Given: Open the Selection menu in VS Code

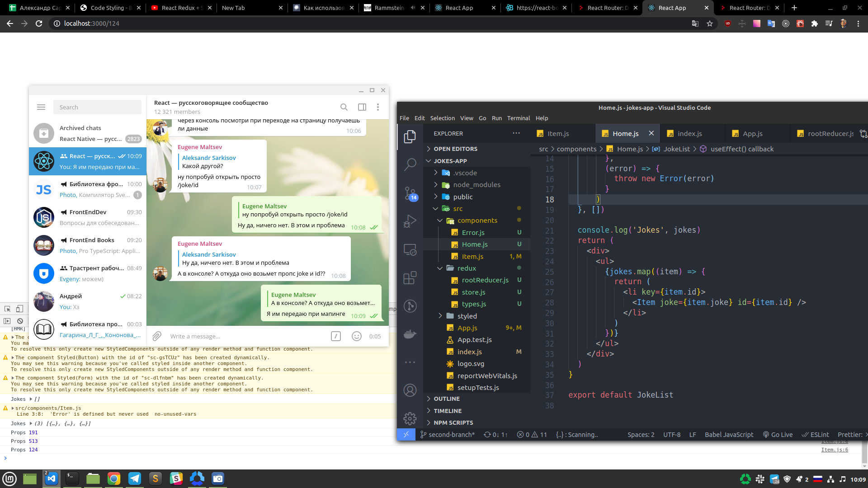Looking at the screenshot, I should (442, 118).
